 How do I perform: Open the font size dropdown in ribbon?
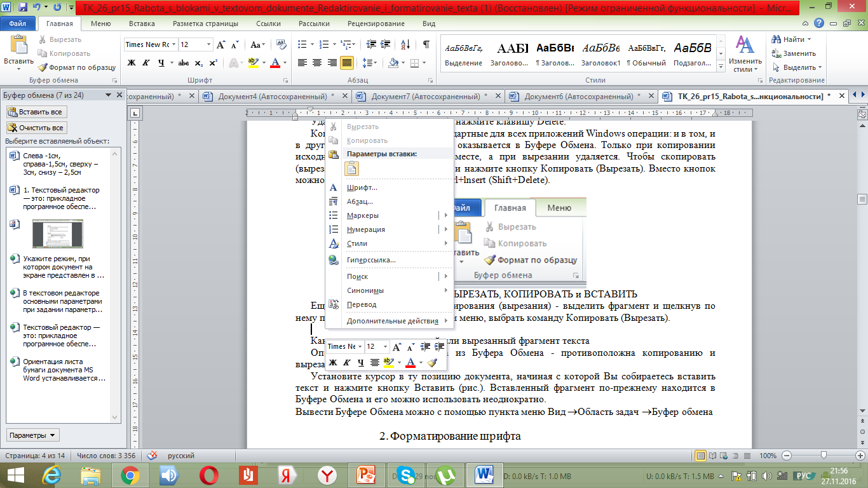[x=208, y=45]
